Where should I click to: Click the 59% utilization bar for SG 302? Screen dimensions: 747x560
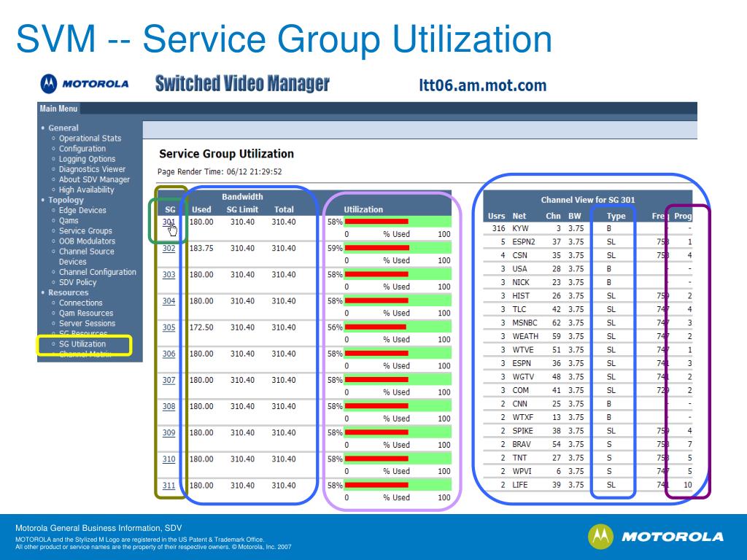398,248
